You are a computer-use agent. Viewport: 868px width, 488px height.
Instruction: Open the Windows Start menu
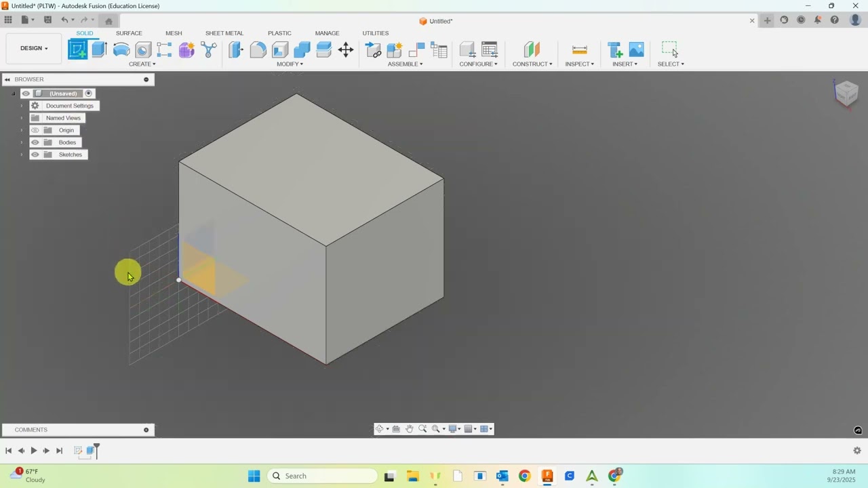click(x=254, y=476)
